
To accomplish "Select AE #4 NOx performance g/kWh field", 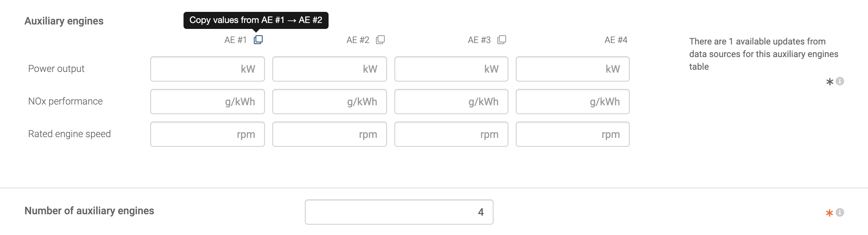I will [x=573, y=102].
